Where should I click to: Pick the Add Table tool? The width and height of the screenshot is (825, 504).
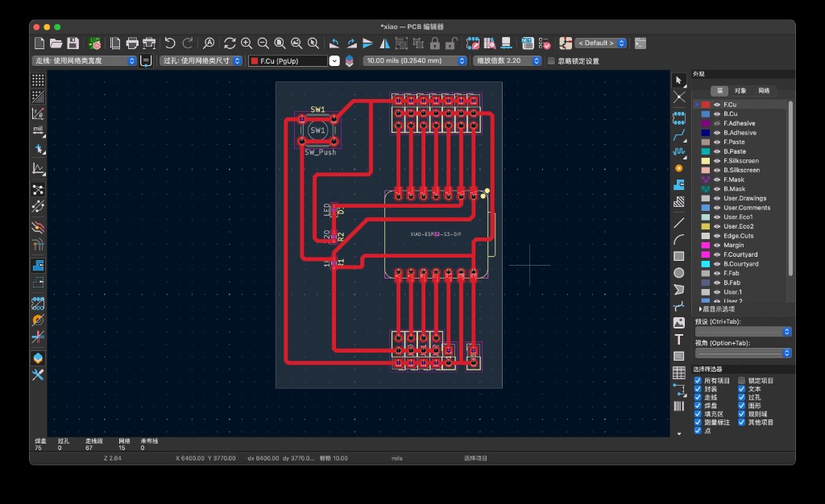[678, 373]
